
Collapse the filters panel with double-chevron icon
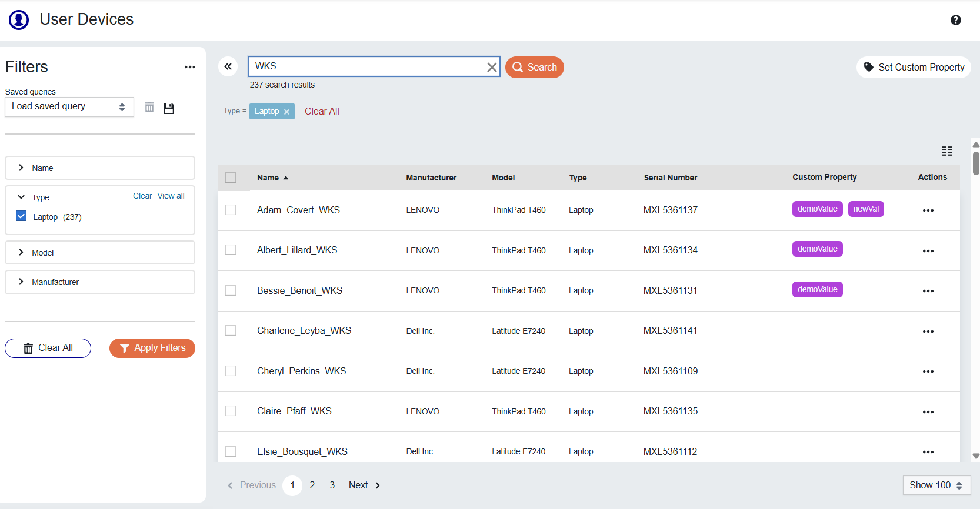click(228, 67)
